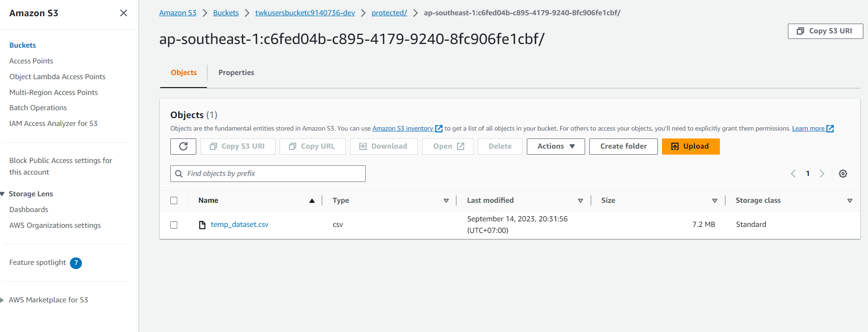The height and width of the screenshot is (332, 868).
Task: Go to the previous page arrow
Action: tap(793, 174)
